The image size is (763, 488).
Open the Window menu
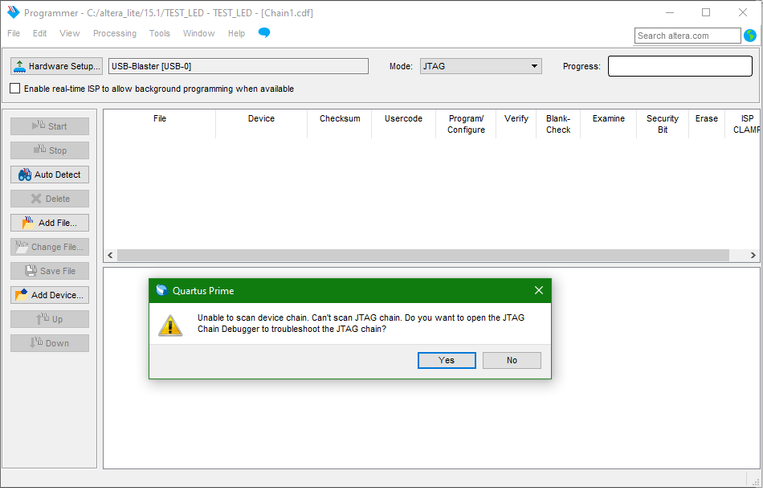[199, 33]
